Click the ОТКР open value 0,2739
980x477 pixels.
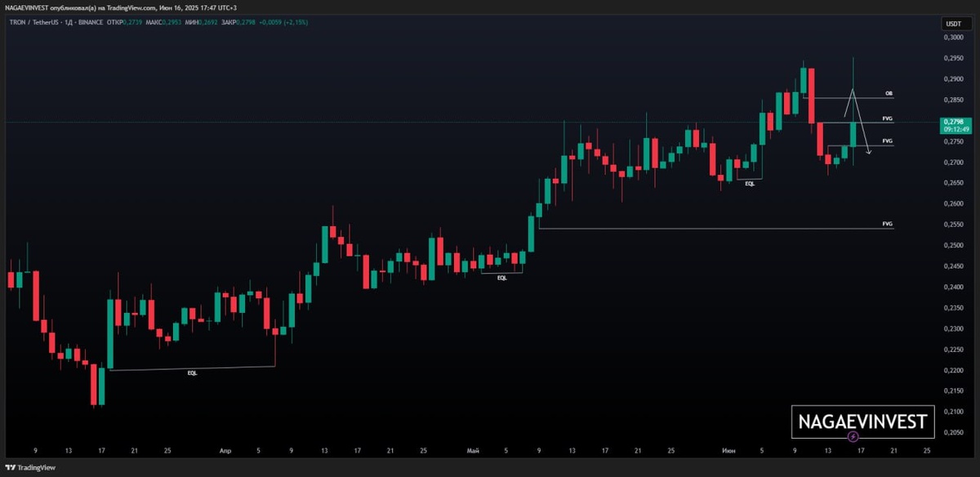coord(133,22)
